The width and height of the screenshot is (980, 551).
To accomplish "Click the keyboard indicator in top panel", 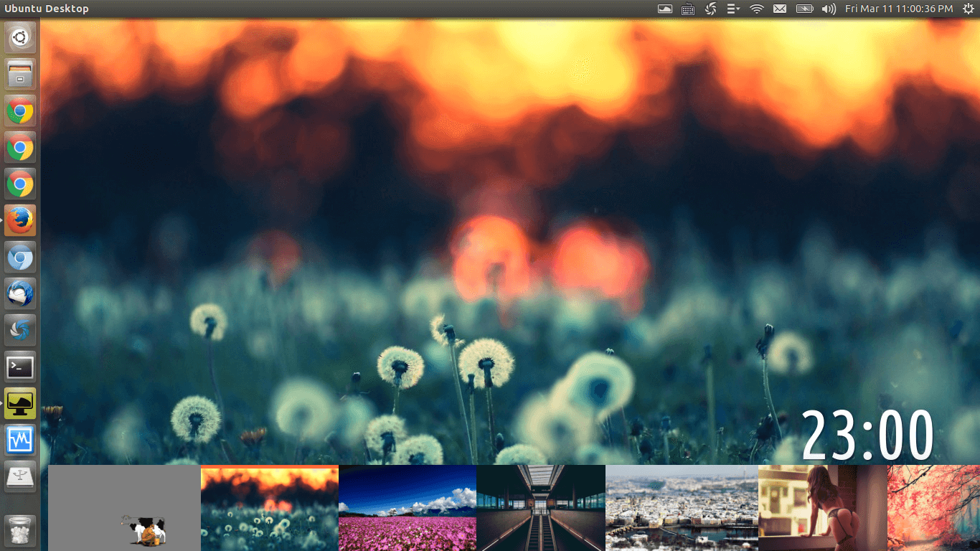I will [x=688, y=9].
